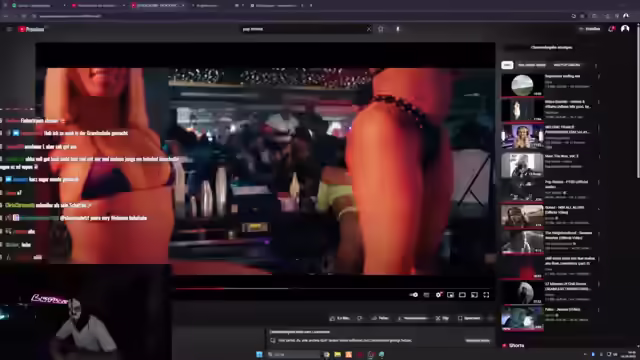Switch to theater mode view

[x=462, y=295]
